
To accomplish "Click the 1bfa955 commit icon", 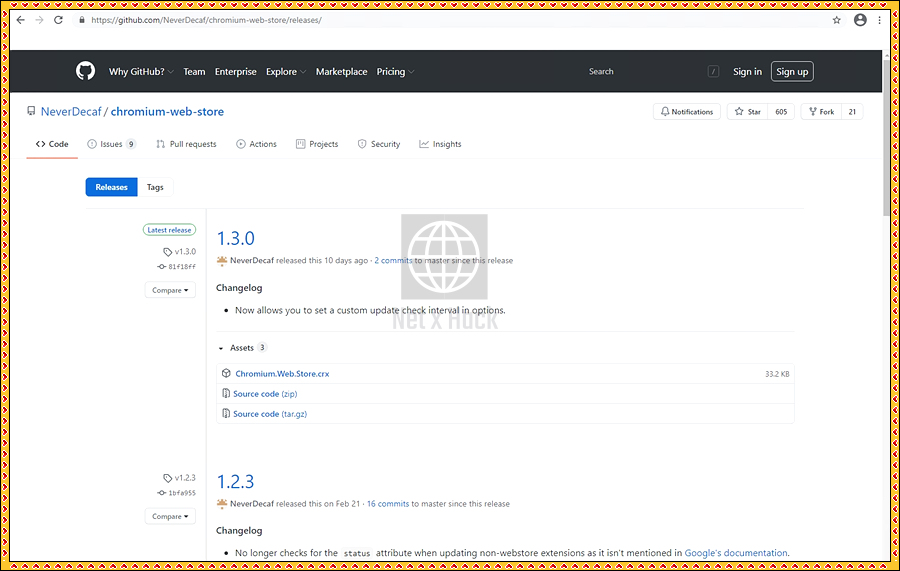I will coord(162,493).
